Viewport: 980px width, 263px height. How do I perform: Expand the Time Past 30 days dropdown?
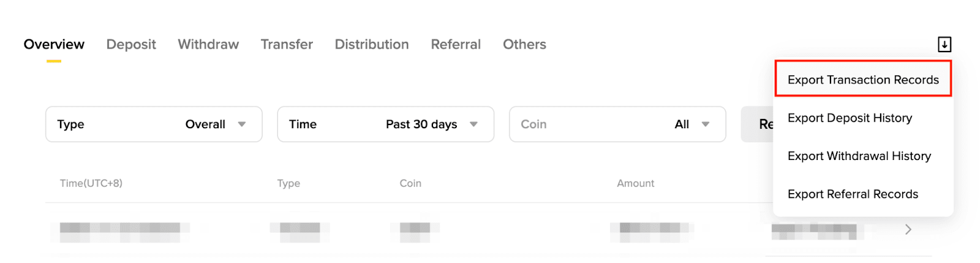pos(385,124)
